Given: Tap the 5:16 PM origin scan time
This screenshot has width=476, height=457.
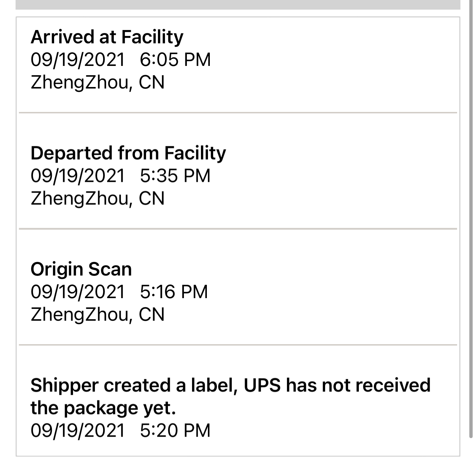Looking at the screenshot, I should [174, 291].
